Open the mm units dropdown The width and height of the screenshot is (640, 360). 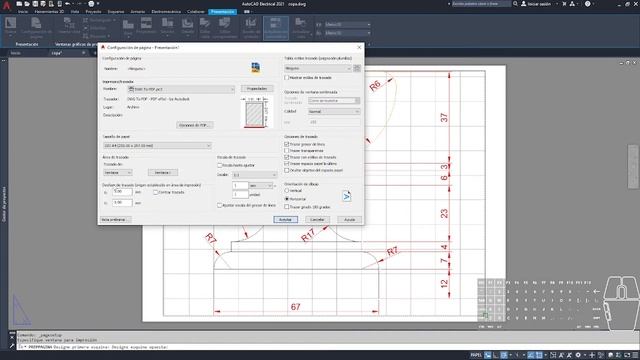click(261, 186)
